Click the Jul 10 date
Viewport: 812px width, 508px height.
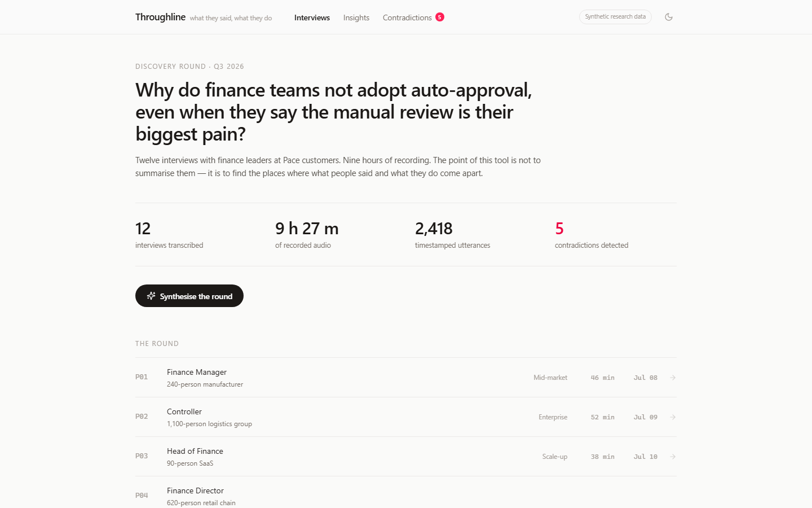pos(645,457)
